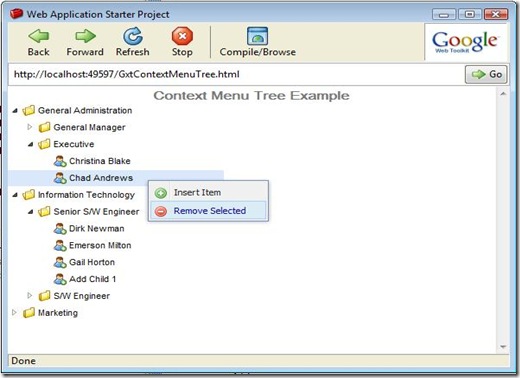This screenshot has width=520, height=378.
Task: Click the Add Child 1 user icon
Action: [x=60, y=279]
